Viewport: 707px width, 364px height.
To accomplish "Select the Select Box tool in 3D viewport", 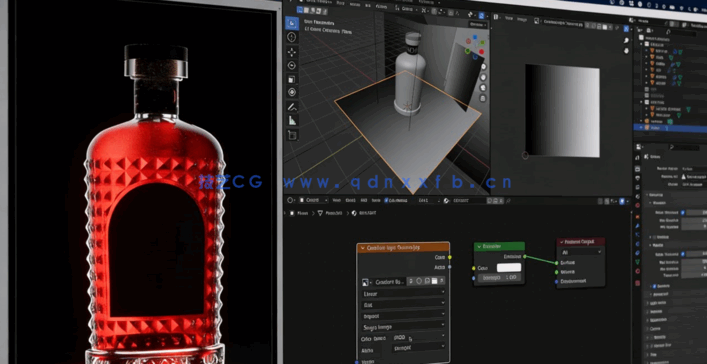I will [x=292, y=23].
